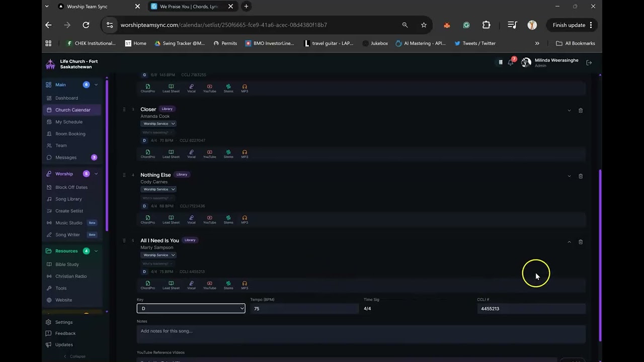Open the Lead Sheet for Nothing Else
Image resolution: width=644 pixels, height=362 pixels.
171,220
